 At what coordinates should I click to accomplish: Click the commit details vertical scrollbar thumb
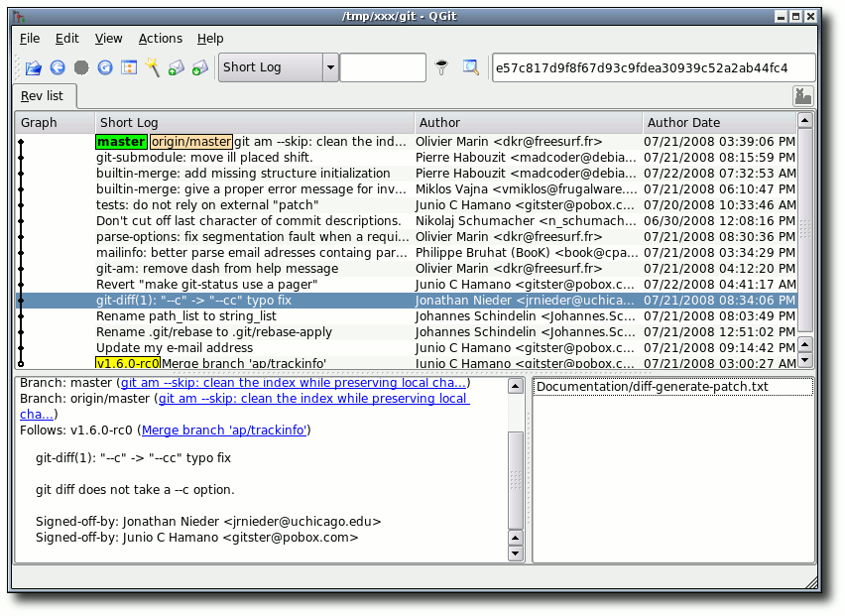(x=515, y=480)
